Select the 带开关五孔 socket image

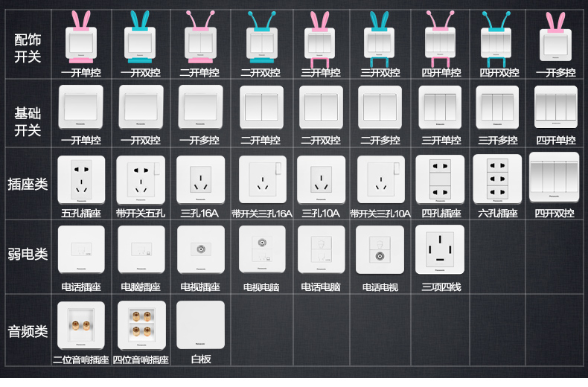[x=141, y=180]
